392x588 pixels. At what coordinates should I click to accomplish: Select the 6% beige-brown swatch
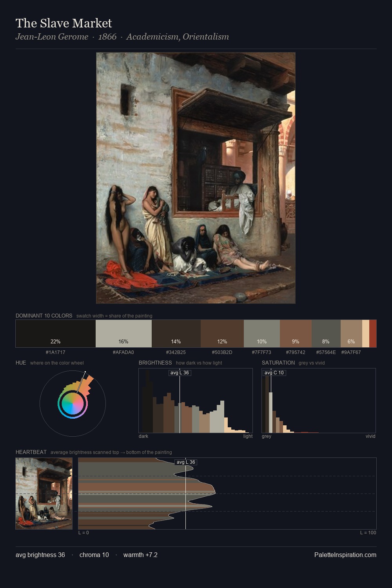[351, 333]
